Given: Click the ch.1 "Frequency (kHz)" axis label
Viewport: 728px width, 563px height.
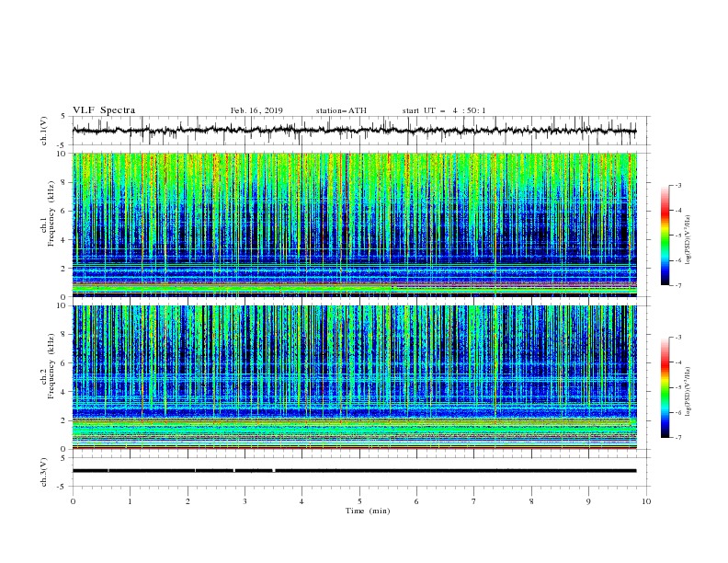Looking at the screenshot, I should [x=51, y=213].
